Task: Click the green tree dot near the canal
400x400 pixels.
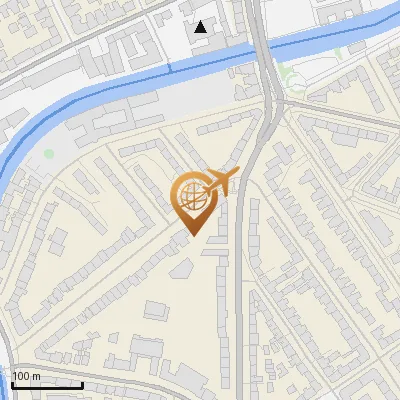Action: pyautogui.click(x=49, y=154)
